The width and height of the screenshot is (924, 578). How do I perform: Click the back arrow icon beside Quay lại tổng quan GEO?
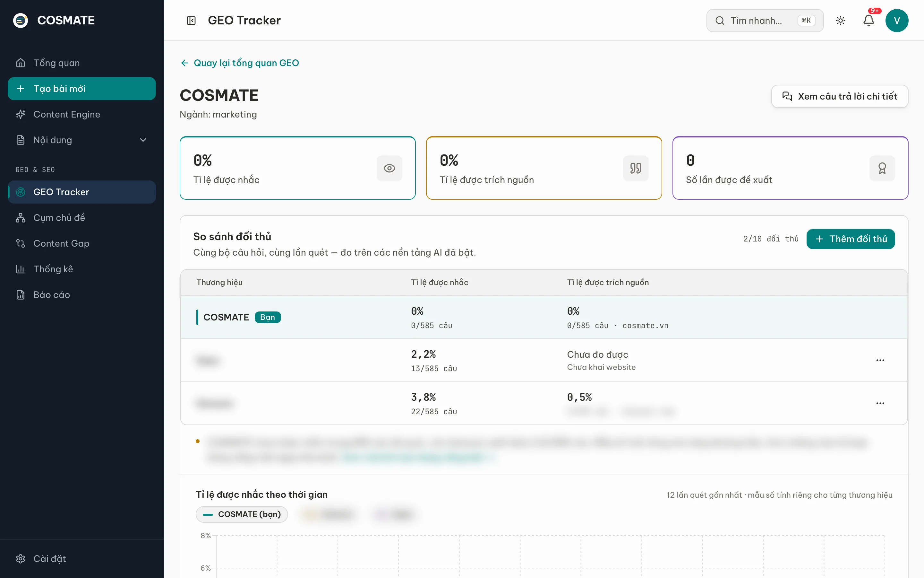(185, 63)
